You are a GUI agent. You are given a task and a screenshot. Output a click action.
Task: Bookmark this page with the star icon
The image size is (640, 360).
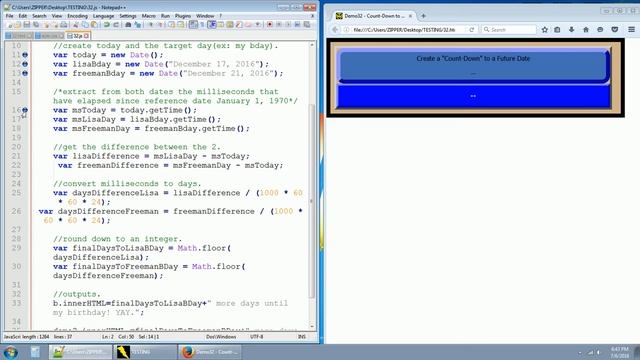click(544, 30)
